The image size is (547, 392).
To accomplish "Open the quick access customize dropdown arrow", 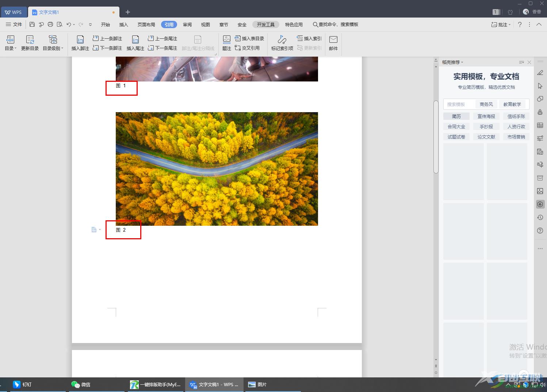I will (x=90, y=24).
